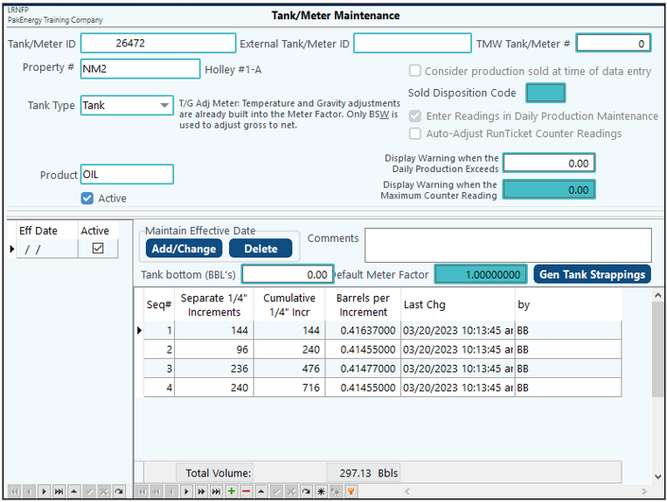Click the Product field containing OIL
The image size is (667, 502).
coord(127,174)
